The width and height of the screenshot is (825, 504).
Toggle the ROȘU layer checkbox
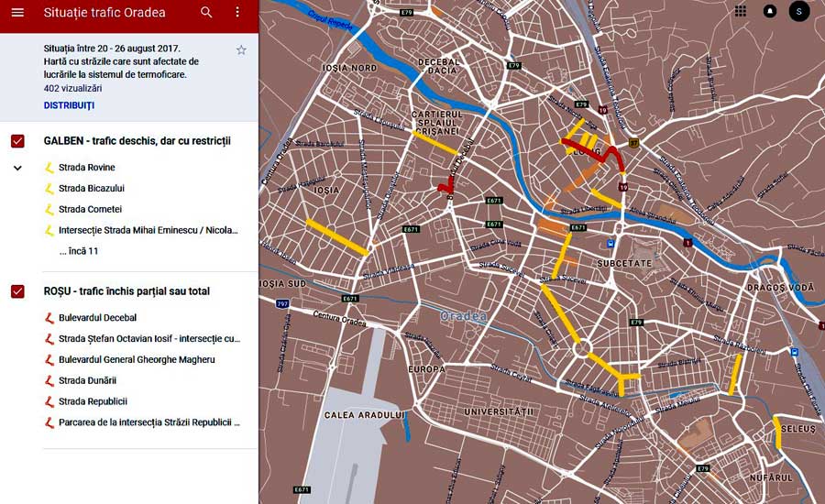point(17,291)
